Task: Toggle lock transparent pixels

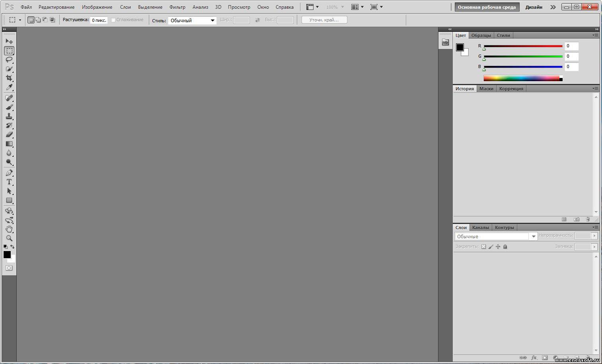Action: (483, 247)
